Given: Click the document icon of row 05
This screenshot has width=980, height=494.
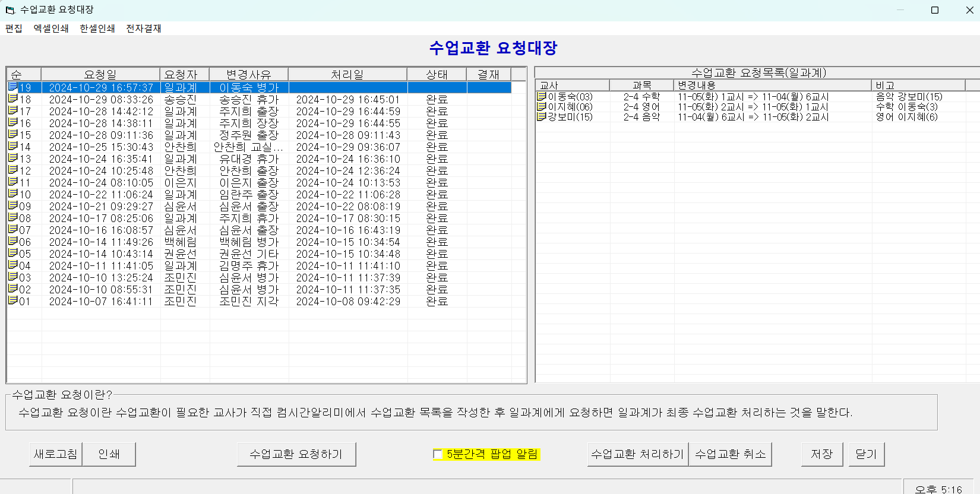Looking at the screenshot, I should click(13, 253).
